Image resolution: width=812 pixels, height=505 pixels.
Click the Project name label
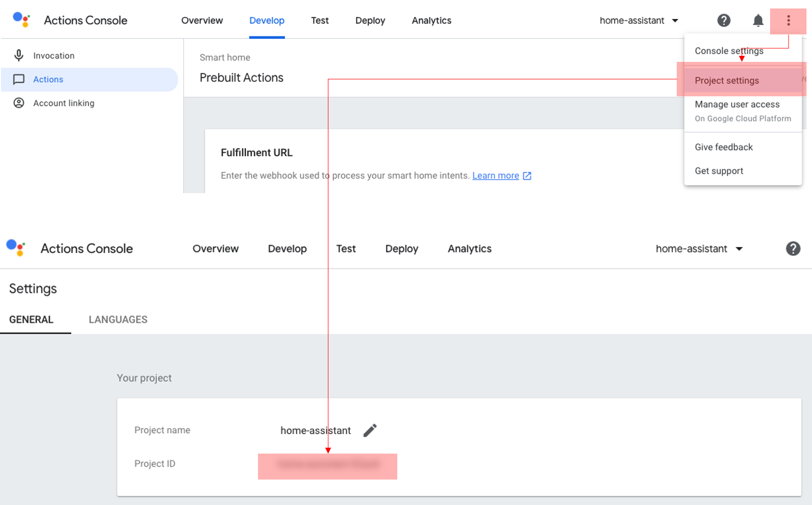click(162, 430)
